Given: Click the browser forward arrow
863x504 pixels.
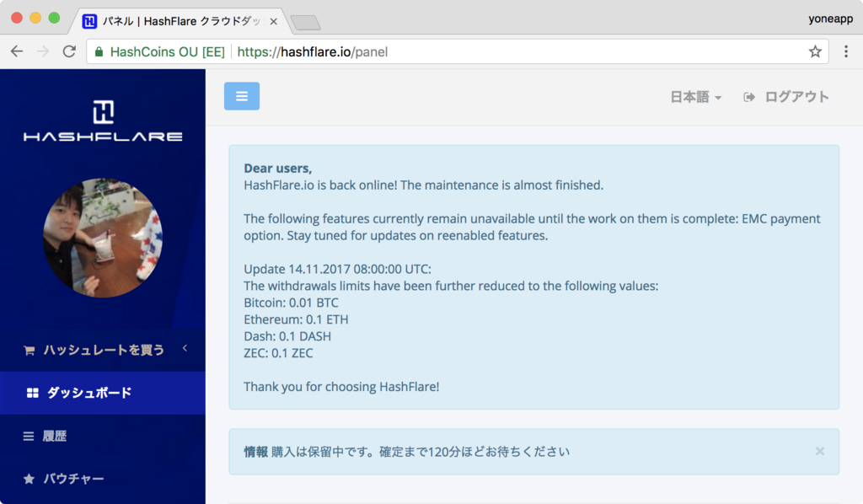Looking at the screenshot, I should (43, 51).
